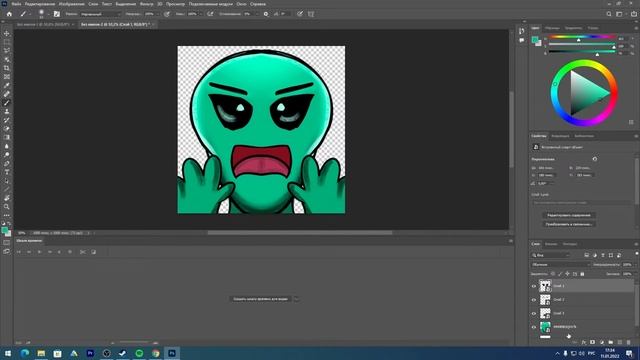Expand the timeline type dropdown arrow

coord(296,299)
